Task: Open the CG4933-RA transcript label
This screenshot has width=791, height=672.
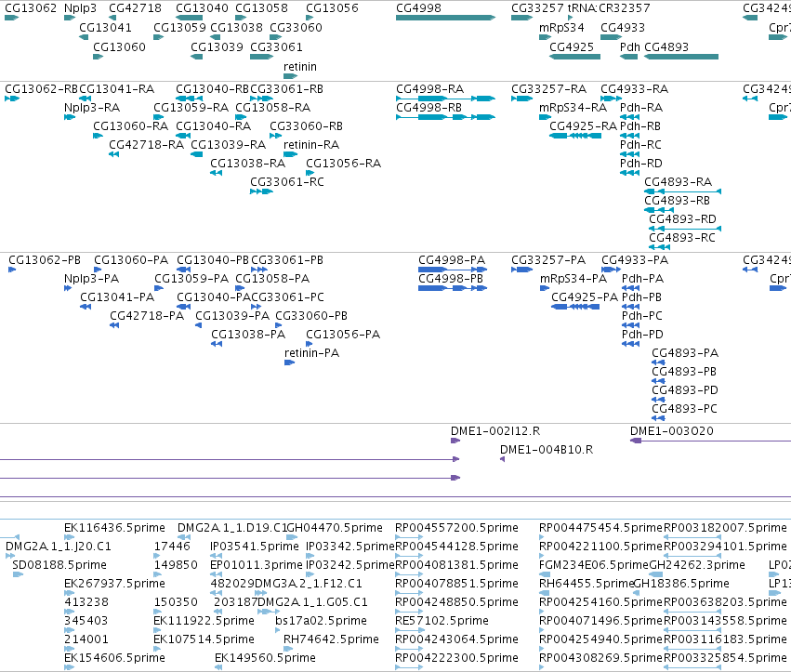Action: tap(634, 89)
